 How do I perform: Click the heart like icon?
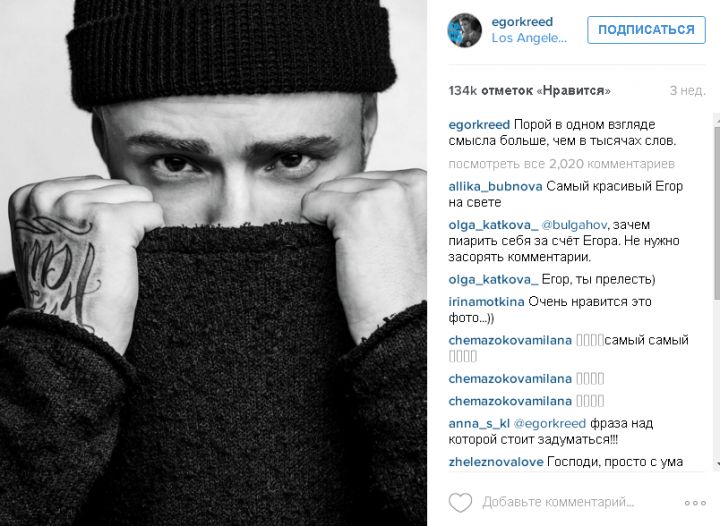460,503
